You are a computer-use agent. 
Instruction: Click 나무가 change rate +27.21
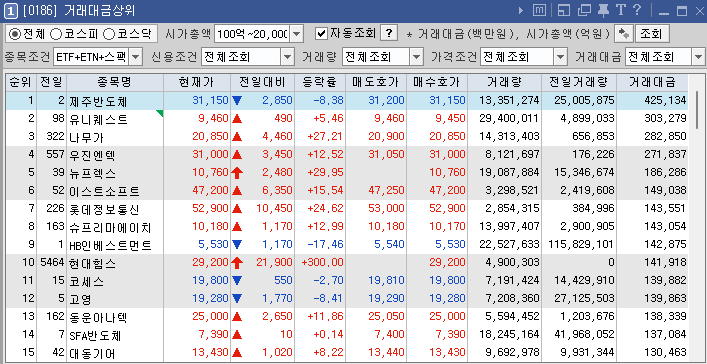325,137
